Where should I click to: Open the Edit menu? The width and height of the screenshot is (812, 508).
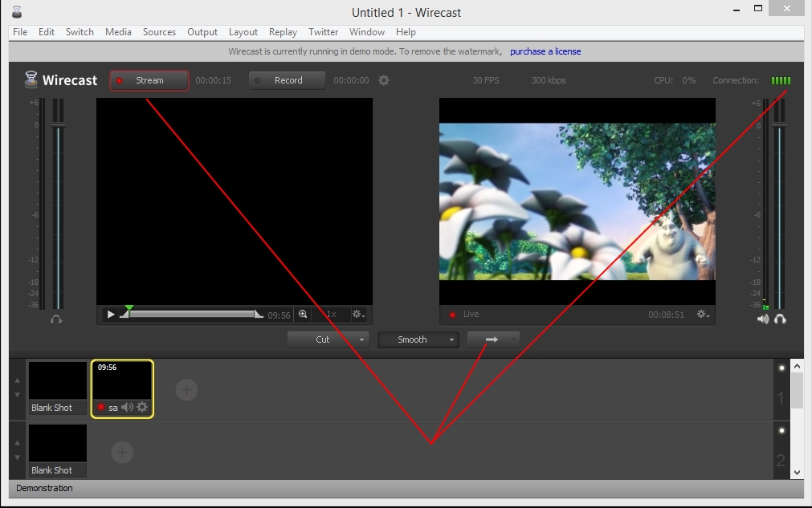click(46, 32)
